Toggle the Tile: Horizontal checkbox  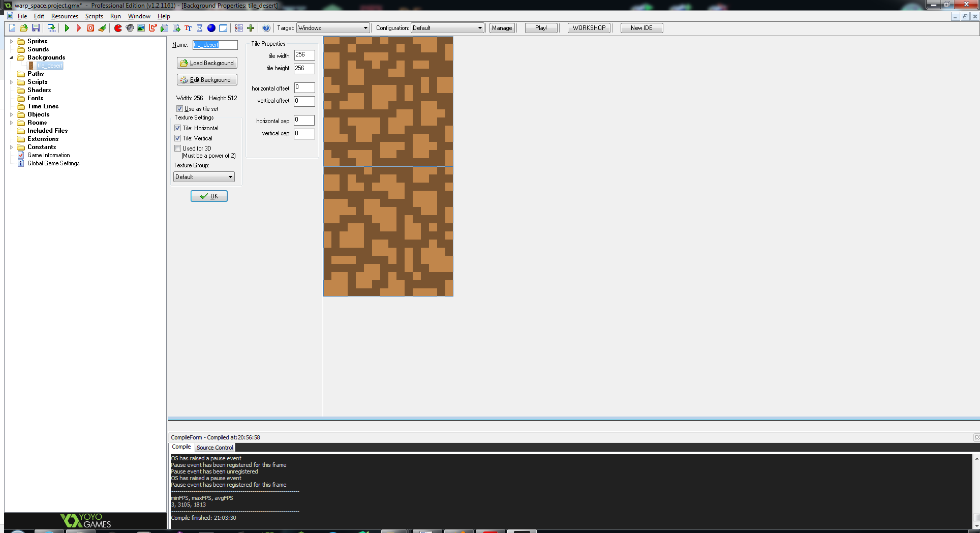point(178,128)
